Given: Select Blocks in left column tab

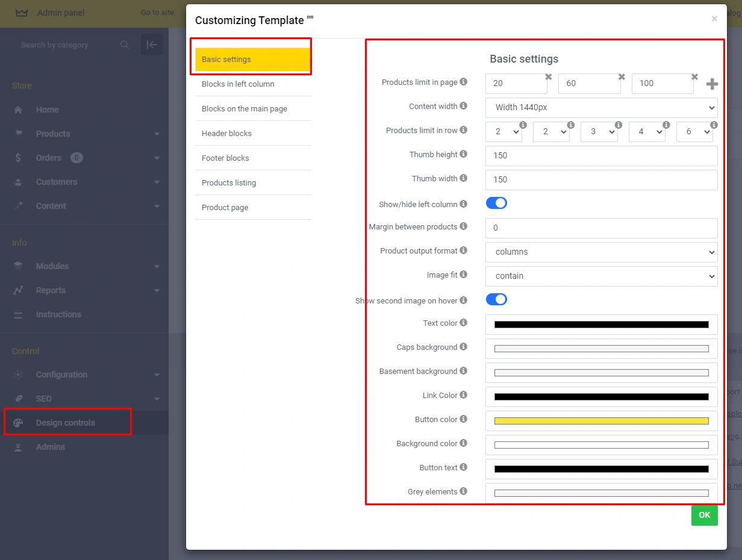Looking at the screenshot, I should (x=238, y=84).
